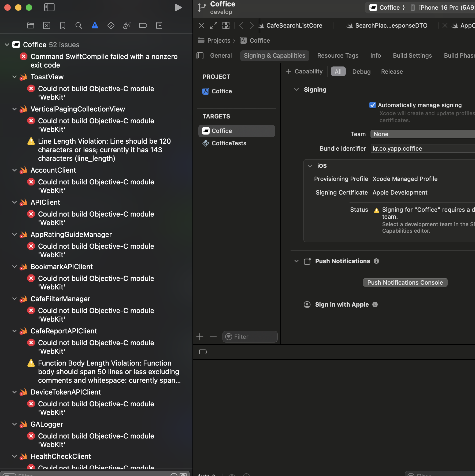Collapse the HealthCheckClient issue group

14,456
